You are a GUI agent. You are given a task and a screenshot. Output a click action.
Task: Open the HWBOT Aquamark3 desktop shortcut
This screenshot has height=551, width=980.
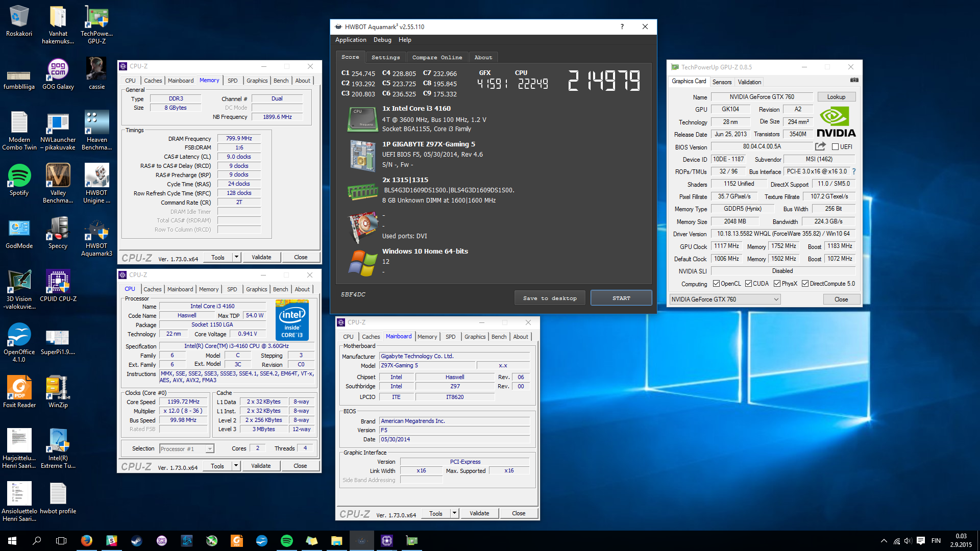click(96, 237)
